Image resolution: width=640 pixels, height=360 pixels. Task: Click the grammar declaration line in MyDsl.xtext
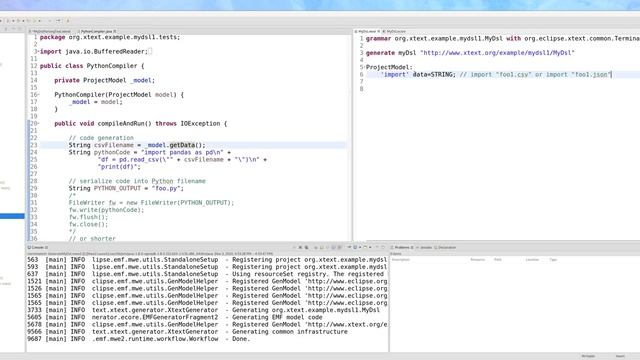pyautogui.click(x=503, y=38)
